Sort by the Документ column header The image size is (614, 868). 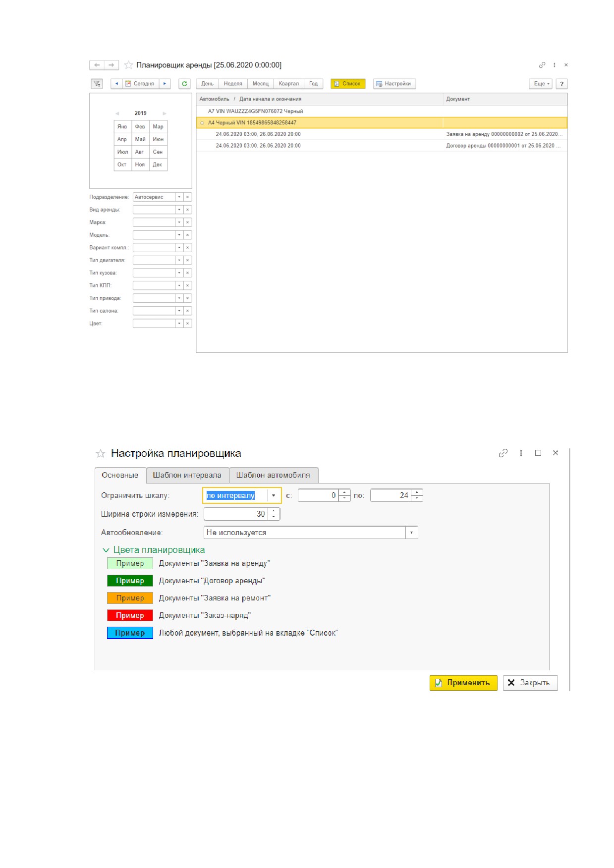[505, 99]
